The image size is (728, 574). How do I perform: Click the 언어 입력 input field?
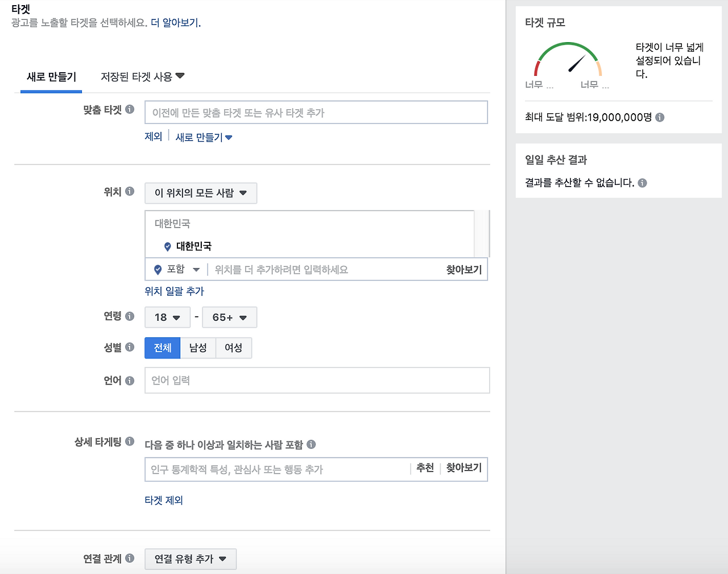click(x=316, y=380)
